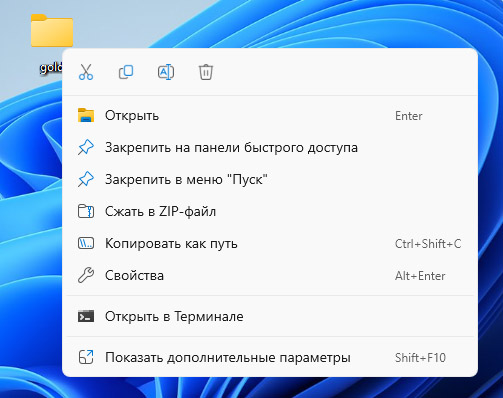Open Свойства from the menu
This screenshot has width=503, height=398.
point(270,276)
